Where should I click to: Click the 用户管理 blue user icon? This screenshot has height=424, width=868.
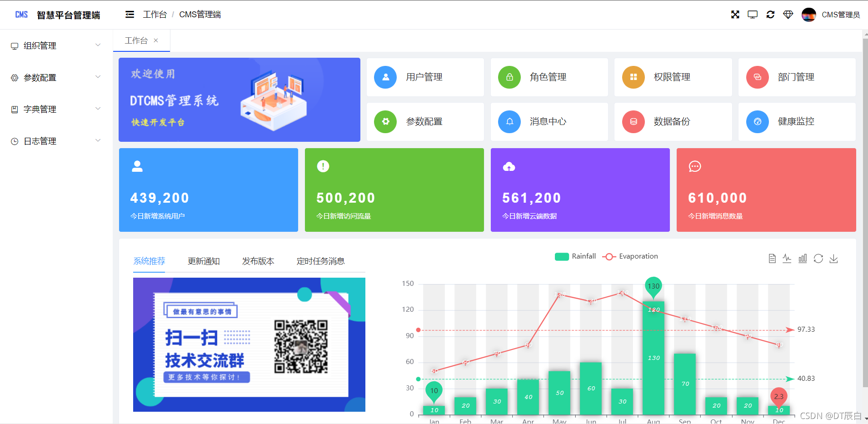pos(385,77)
